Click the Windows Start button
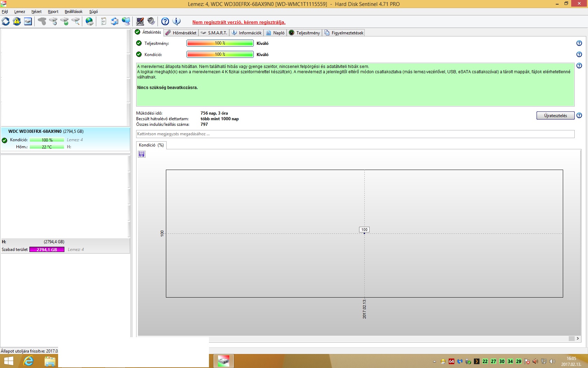Viewport: 588px width, 368px height. click(8, 361)
